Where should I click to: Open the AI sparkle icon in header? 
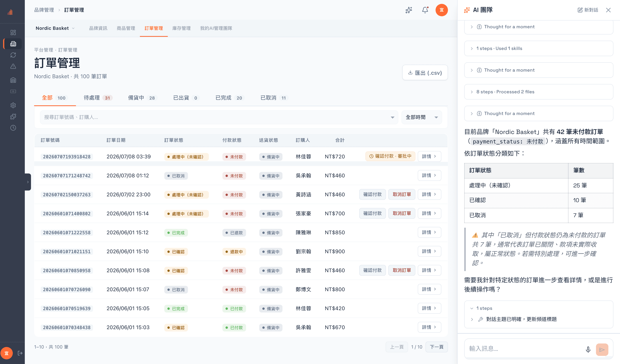tap(409, 10)
